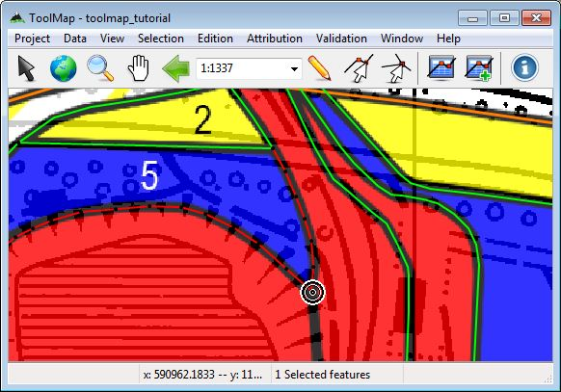Screen dimensions: 561x392
Task: Click into the 1:1337 scale field
Action: click(x=242, y=68)
